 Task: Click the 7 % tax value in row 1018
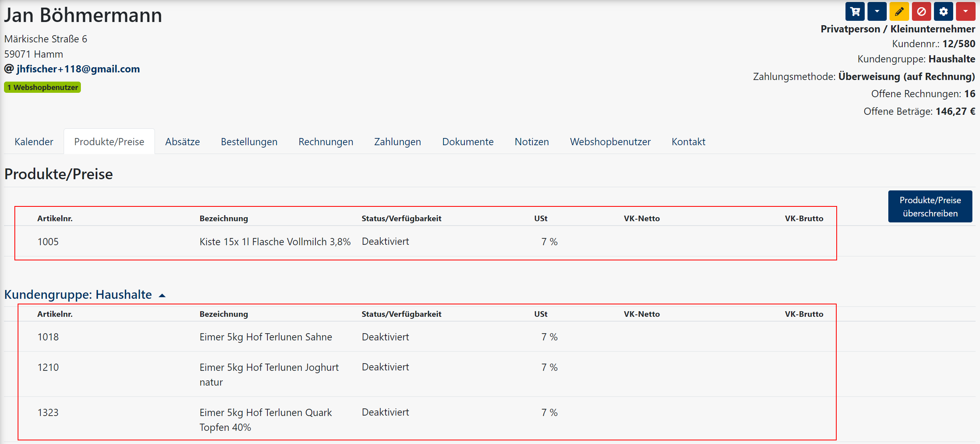[x=549, y=337]
